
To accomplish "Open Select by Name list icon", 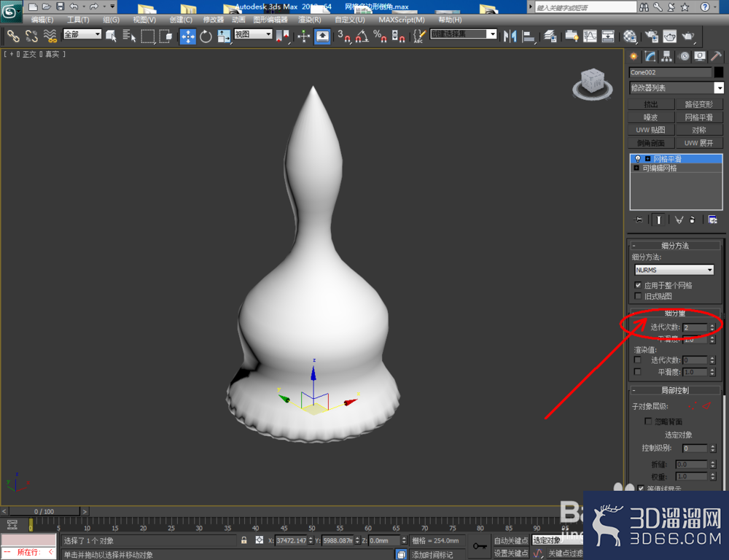I will point(129,36).
